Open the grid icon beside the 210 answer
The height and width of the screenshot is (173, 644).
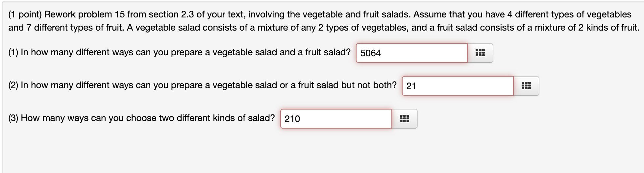coord(404,119)
